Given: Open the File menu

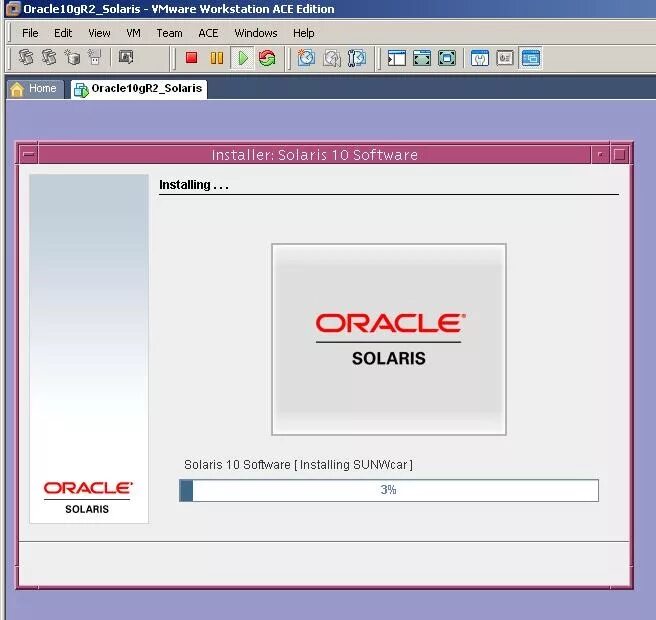Looking at the screenshot, I should [x=30, y=33].
